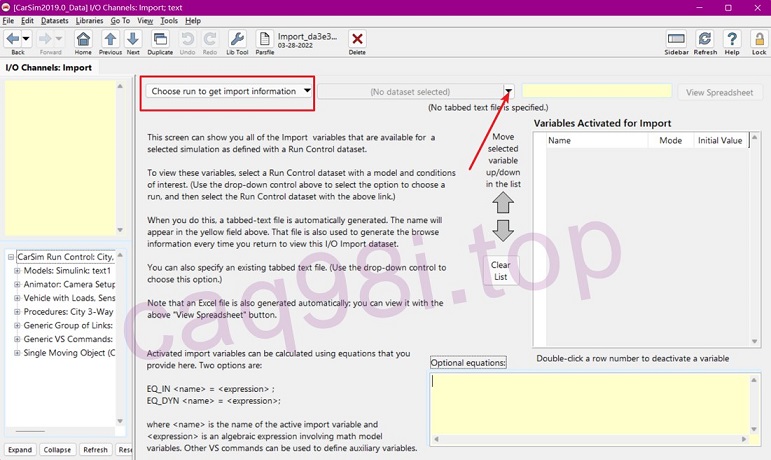This screenshot has width=771, height=460.
Task: Expand the Generic Group of Links node
Action: 17,325
